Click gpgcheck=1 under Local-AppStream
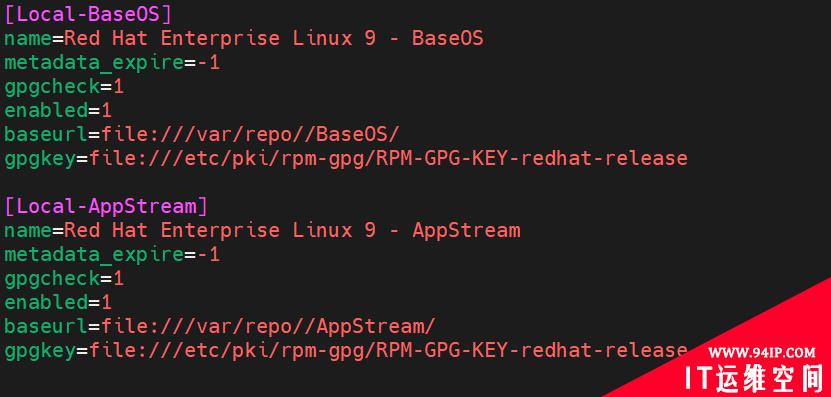Image resolution: width=831 pixels, height=397 pixels. coord(64,279)
